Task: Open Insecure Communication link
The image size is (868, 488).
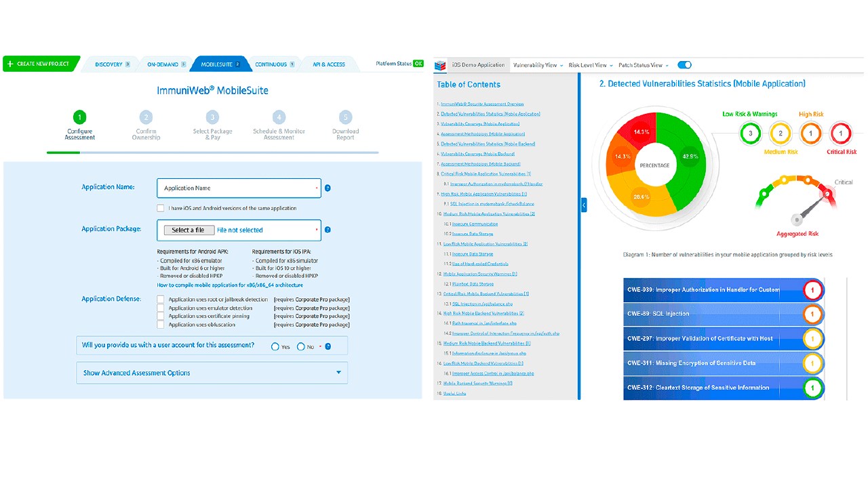Action: pyautogui.click(x=475, y=224)
